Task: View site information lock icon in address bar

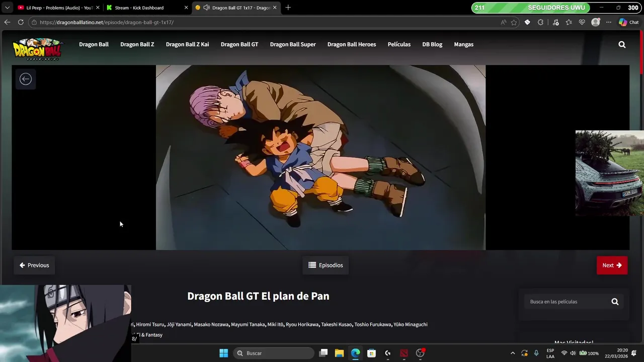Action: pos(34,22)
